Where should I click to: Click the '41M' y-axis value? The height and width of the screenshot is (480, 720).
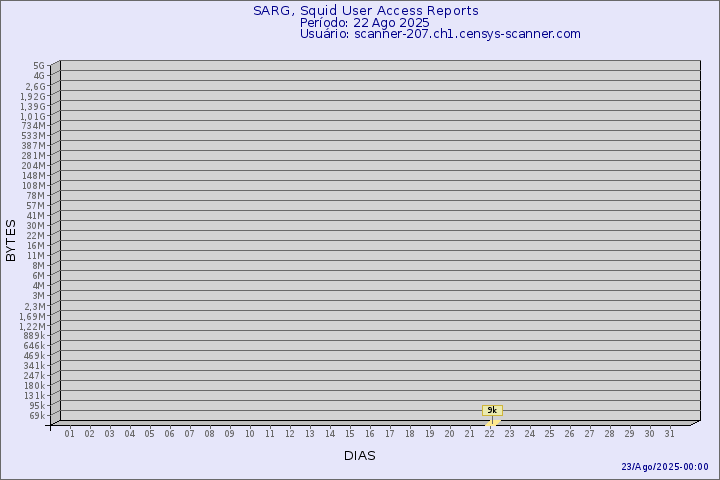pyautogui.click(x=36, y=216)
